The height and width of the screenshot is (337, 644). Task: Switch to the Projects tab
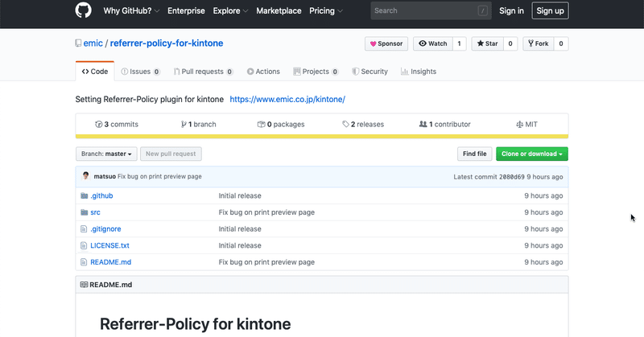[316, 72]
